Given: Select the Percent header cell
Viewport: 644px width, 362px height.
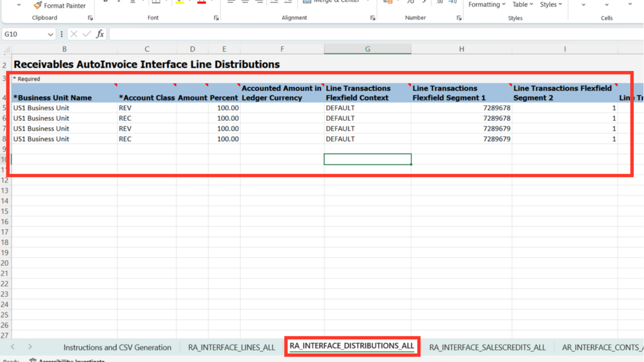Looking at the screenshot, I should (224, 93).
